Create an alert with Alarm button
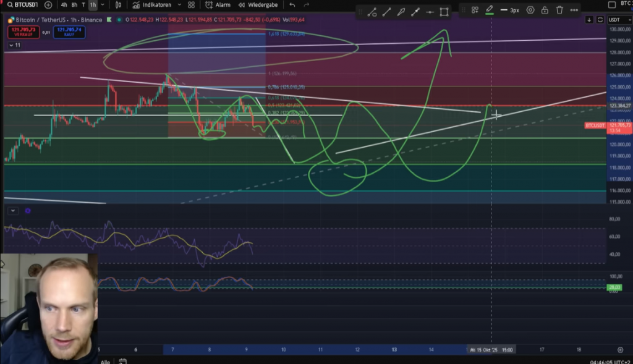 click(x=218, y=5)
